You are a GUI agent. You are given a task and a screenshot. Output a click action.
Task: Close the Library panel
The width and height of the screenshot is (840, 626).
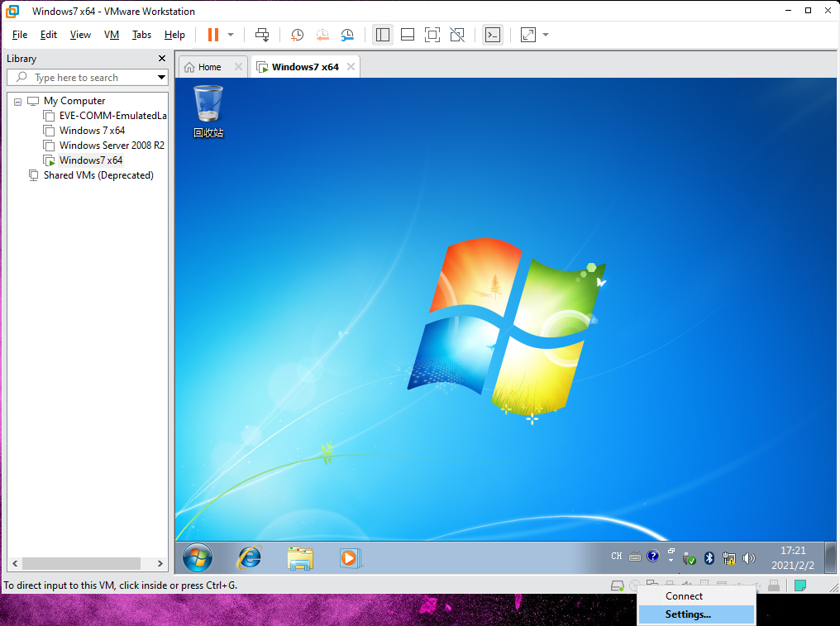click(162, 59)
